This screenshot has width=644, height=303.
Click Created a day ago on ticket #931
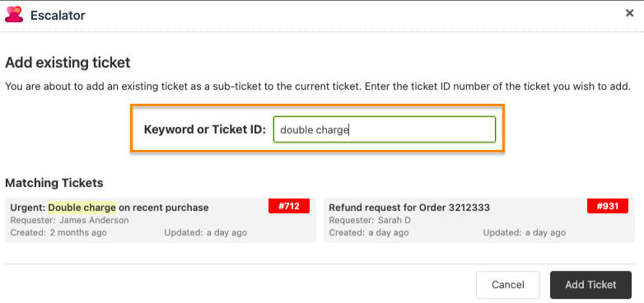(369, 233)
